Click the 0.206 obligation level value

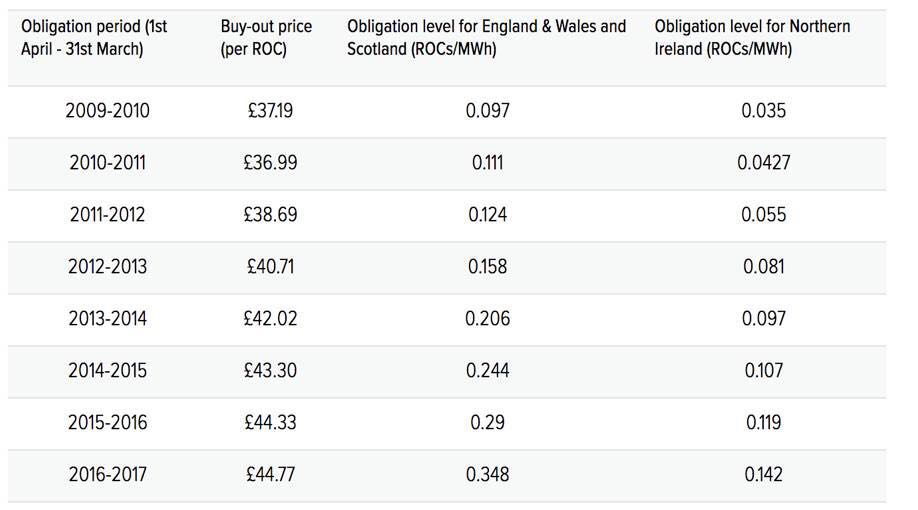487,318
